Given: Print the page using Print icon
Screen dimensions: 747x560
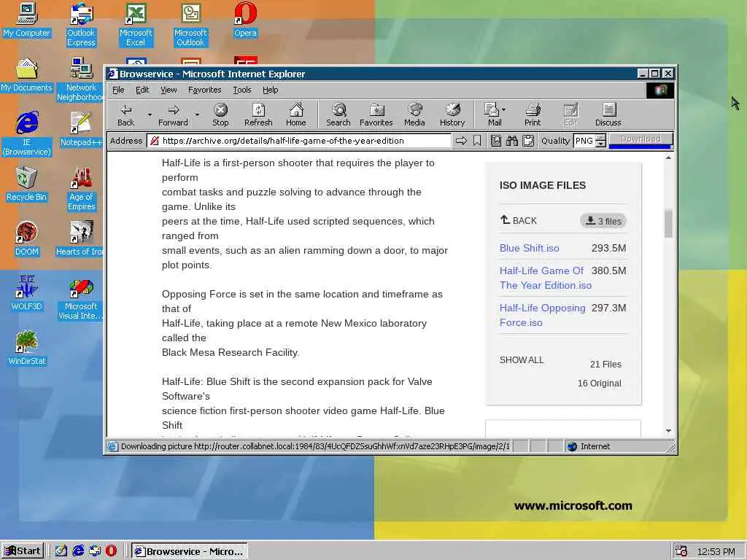Looking at the screenshot, I should coord(533,114).
